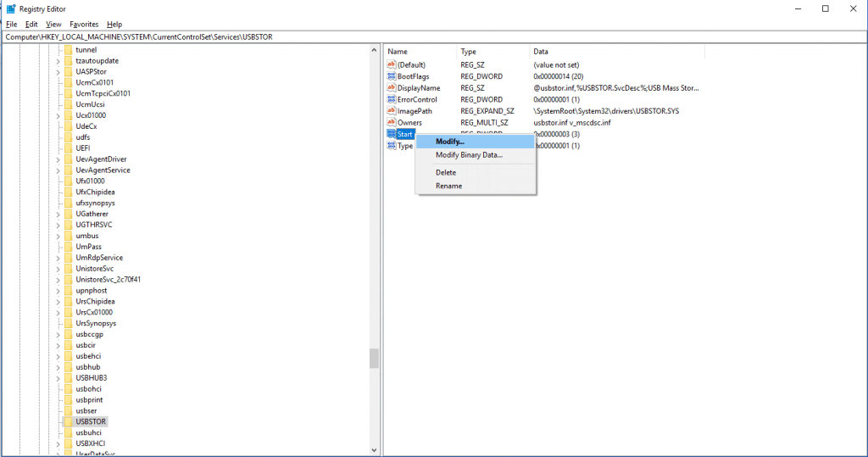Expand the UASPStor tree node
The width and height of the screenshot is (868, 457).
click(58, 72)
